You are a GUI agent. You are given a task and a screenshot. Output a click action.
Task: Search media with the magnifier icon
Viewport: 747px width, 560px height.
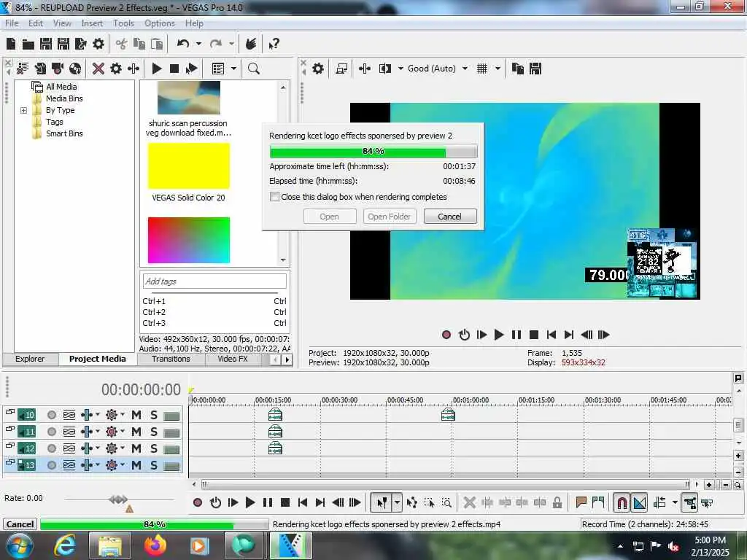coord(253,69)
